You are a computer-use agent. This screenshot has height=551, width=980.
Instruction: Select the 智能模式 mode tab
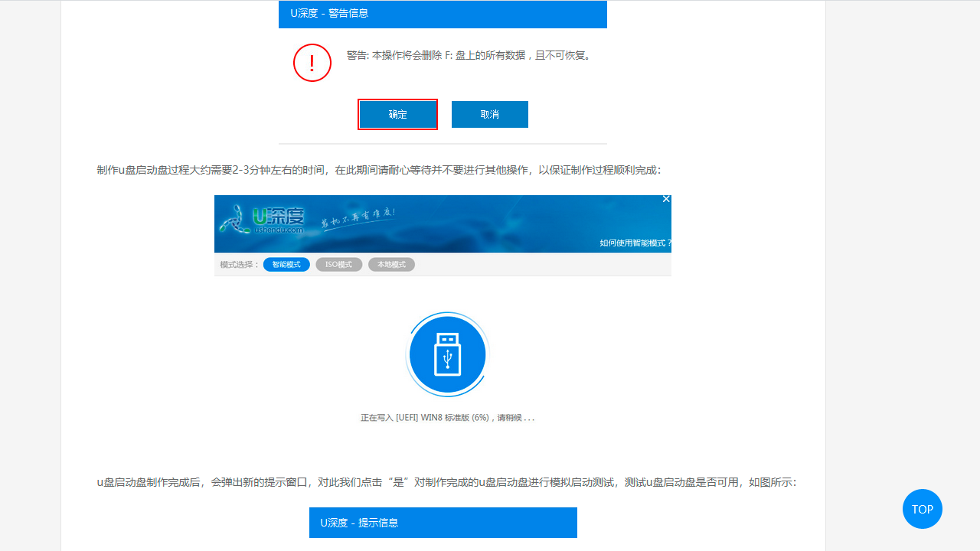286,264
